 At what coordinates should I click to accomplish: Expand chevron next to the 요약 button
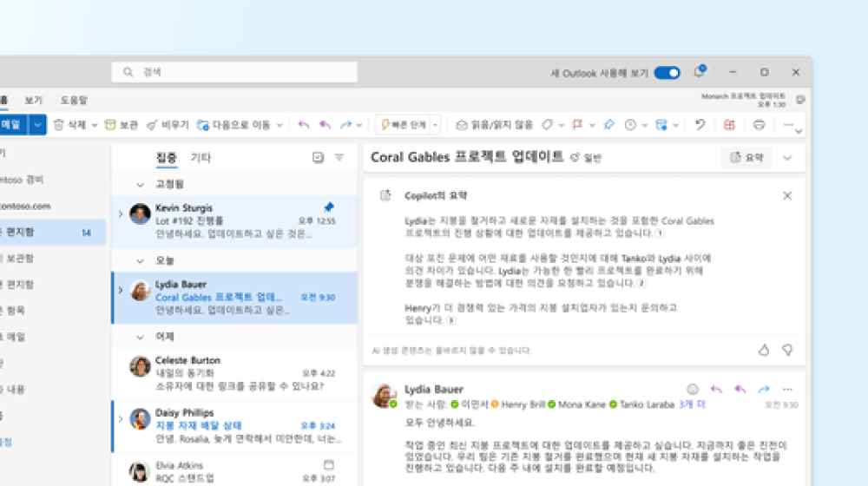[x=787, y=158]
